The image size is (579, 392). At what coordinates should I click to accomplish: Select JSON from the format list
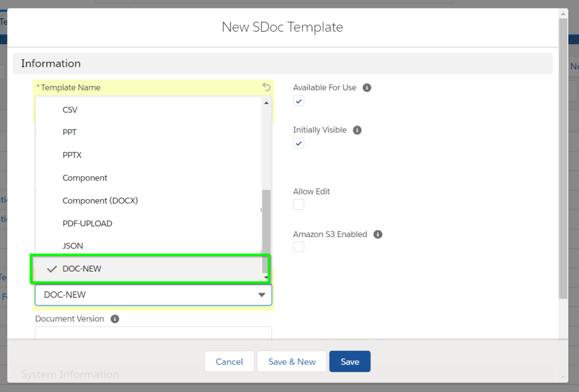[x=72, y=245]
